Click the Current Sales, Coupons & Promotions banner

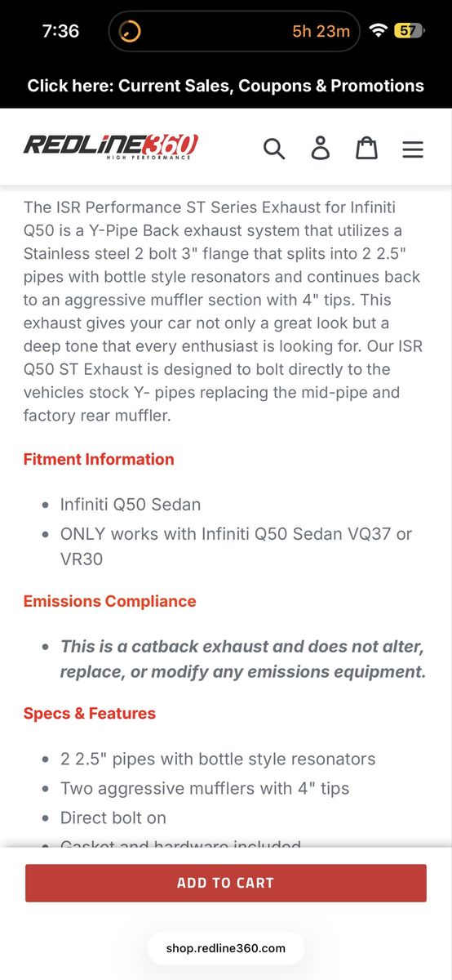[226, 86]
